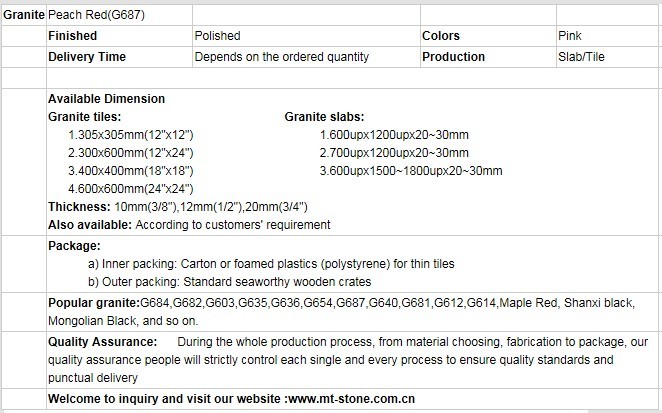Open the www.mt-stone.com.cn website link
This screenshot has height=413, width=662.
[x=351, y=399]
